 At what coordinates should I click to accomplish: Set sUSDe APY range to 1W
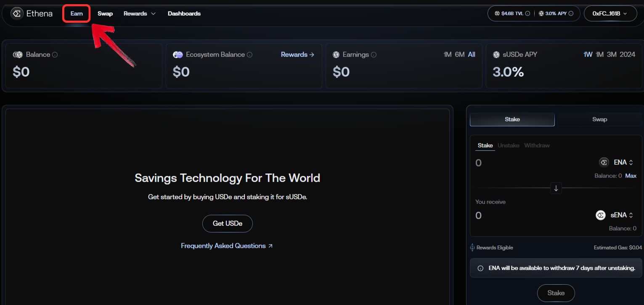(588, 55)
